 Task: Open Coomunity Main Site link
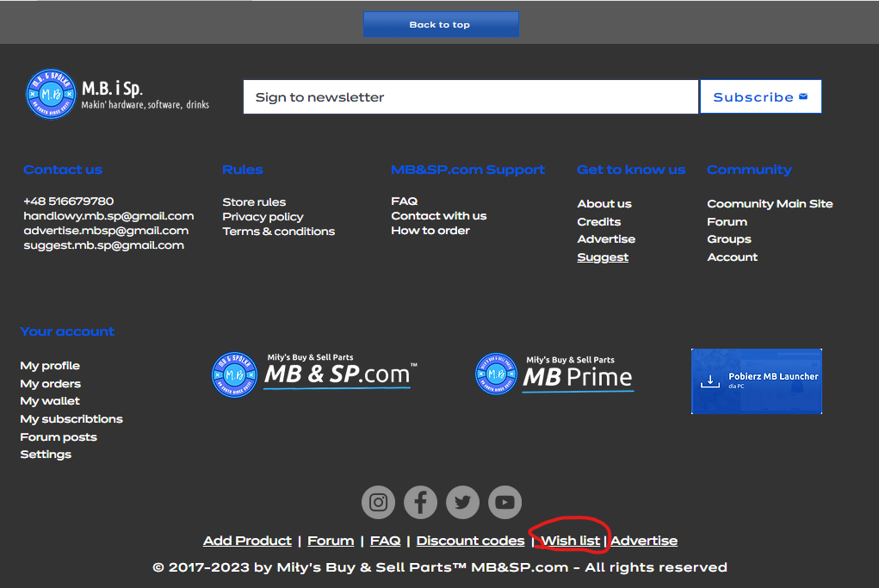click(x=770, y=204)
